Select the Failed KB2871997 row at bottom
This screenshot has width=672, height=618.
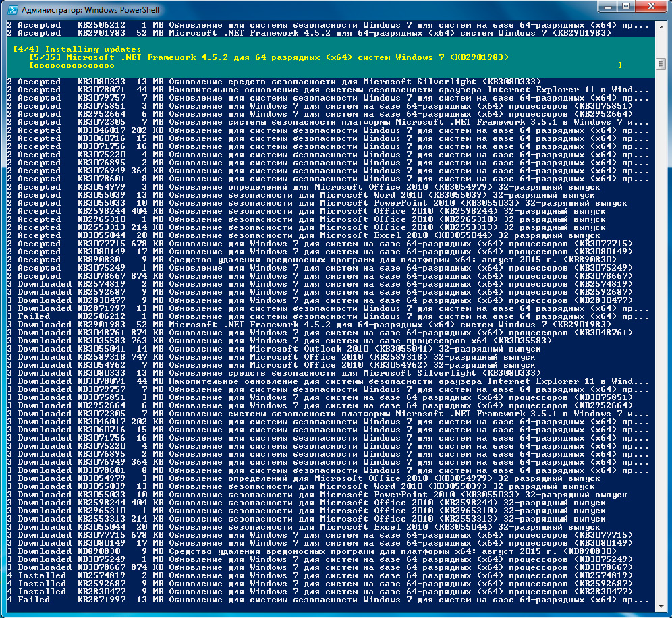[x=328, y=600]
